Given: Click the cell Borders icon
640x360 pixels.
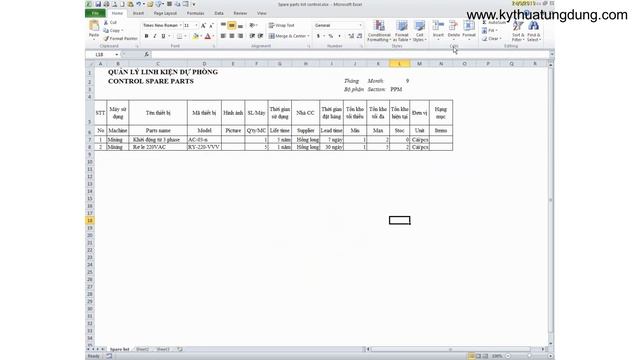Looking at the screenshot, I should (179, 36).
